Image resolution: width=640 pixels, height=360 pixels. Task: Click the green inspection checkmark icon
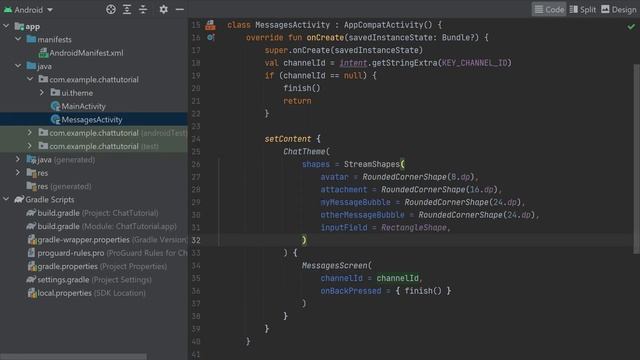coord(631,27)
